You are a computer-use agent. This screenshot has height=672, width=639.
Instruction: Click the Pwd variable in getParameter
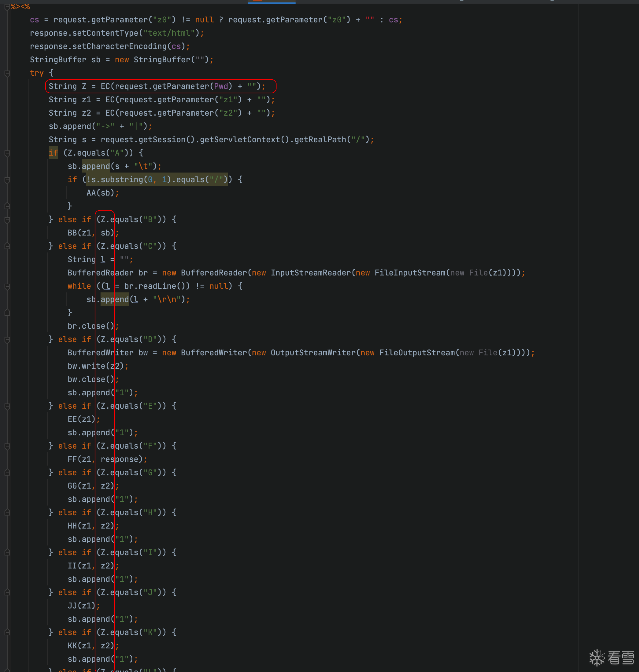point(221,87)
